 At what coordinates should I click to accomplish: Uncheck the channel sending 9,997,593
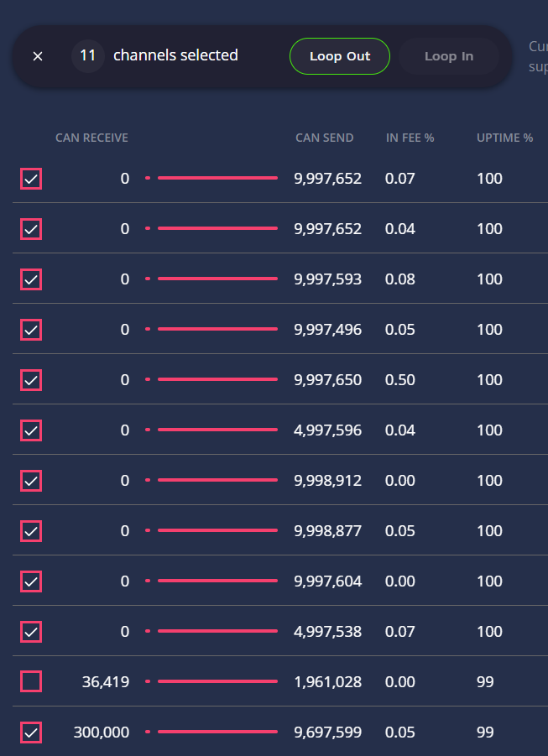pos(31,279)
